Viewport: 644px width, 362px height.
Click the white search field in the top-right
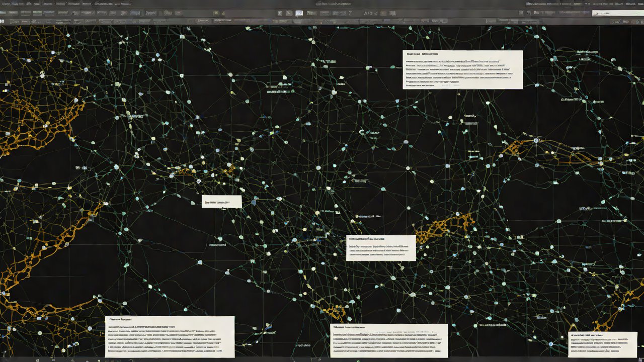tap(618, 14)
